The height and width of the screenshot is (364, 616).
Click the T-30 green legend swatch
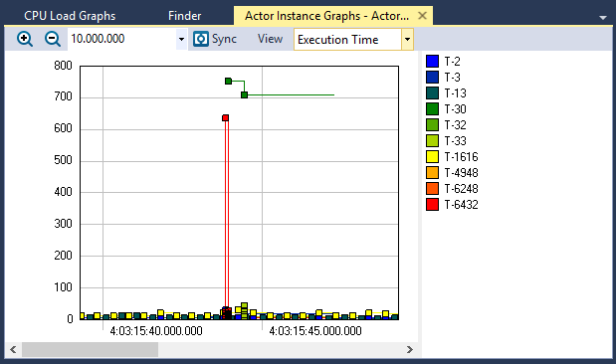click(x=432, y=108)
